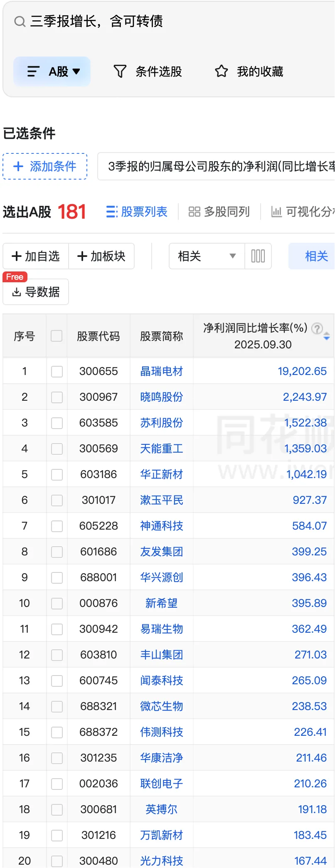Open stock link 联创电子

162,784
